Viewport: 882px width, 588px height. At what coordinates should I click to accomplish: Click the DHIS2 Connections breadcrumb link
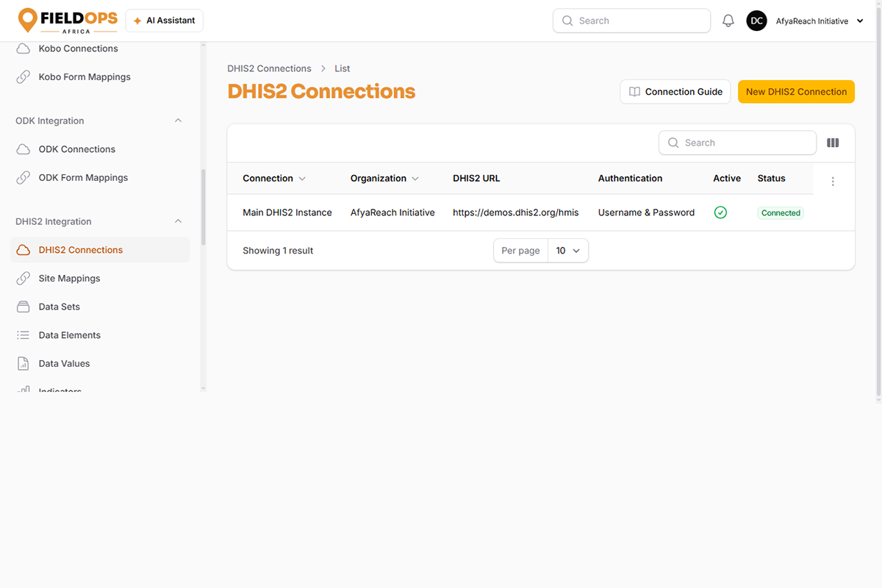269,68
